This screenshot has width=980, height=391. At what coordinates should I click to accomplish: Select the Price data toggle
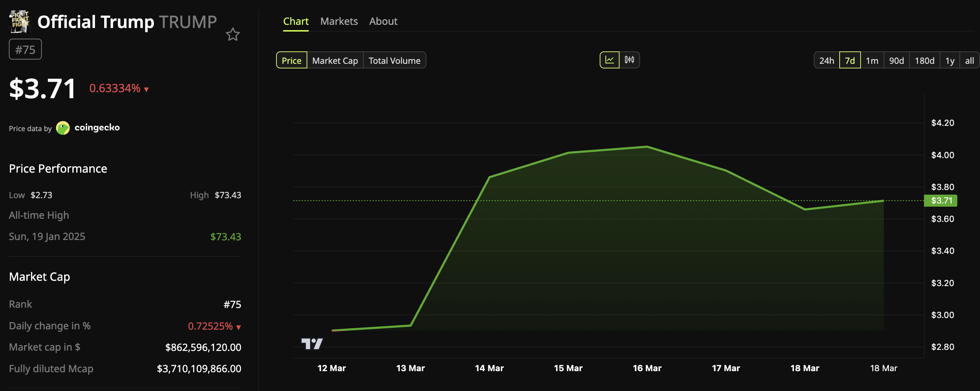[x=291, y=61]
